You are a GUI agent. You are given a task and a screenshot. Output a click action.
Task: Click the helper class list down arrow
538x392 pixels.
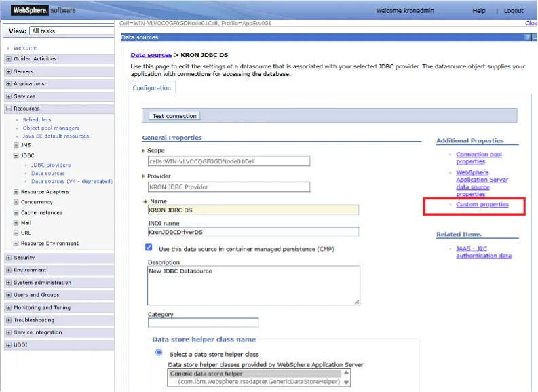point(346,383)
